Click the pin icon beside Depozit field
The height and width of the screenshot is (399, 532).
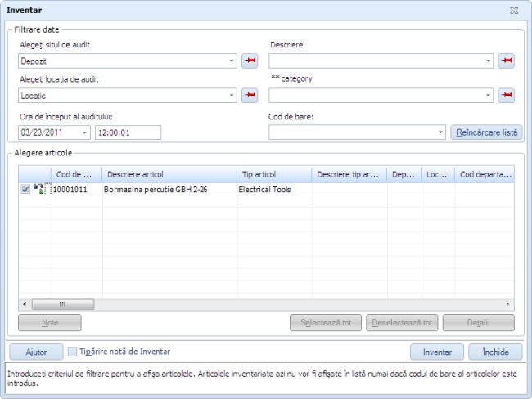tap(250, 61)
